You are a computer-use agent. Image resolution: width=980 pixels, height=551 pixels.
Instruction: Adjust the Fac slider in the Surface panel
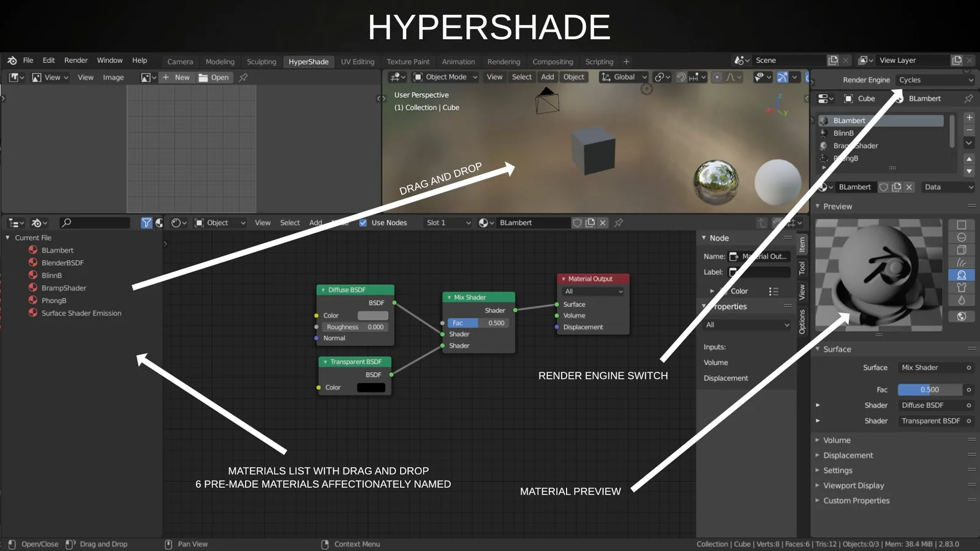tap(931, 389)
